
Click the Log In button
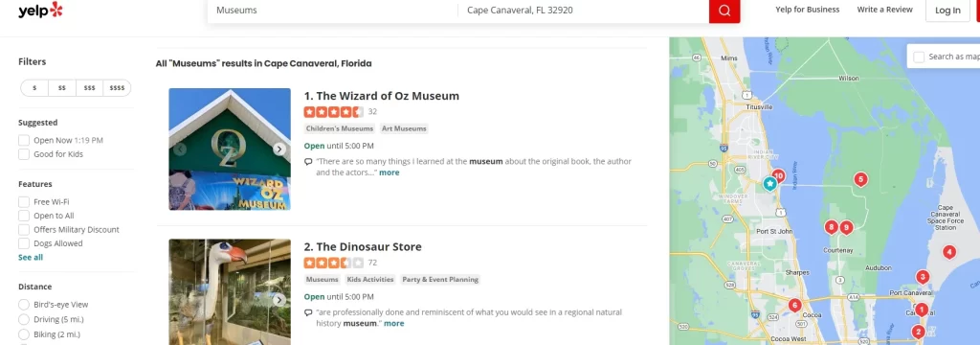947,10
